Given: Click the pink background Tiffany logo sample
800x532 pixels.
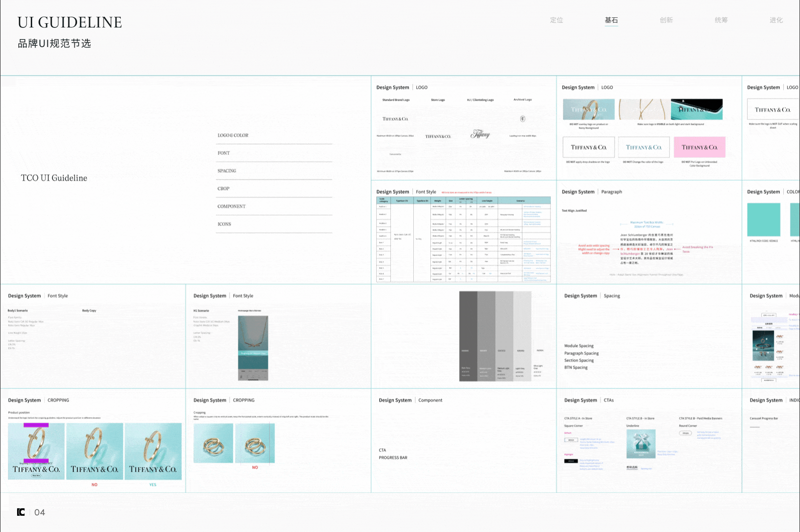Looking at the screenshot, I should click(700, 147).
